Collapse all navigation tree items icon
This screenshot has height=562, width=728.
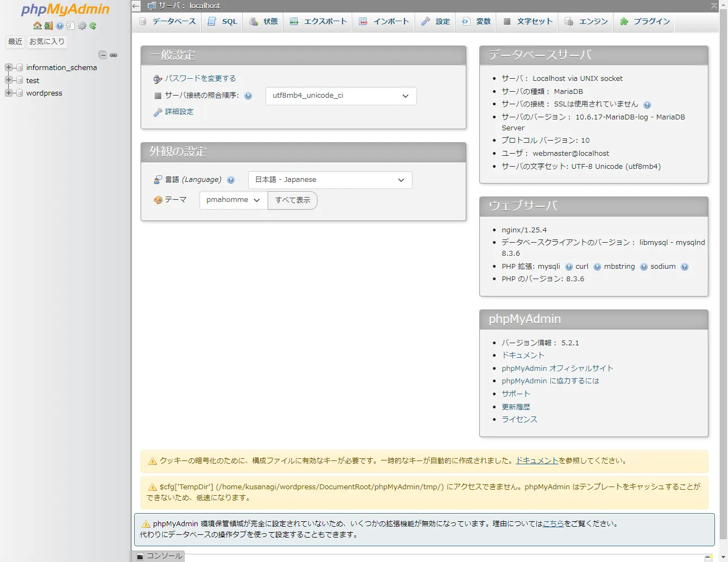click(x=103, y=55)
